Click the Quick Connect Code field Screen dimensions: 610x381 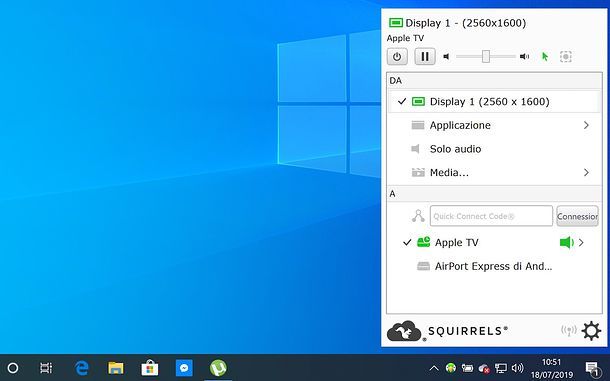pyautogui.click(x=491, y=216)
